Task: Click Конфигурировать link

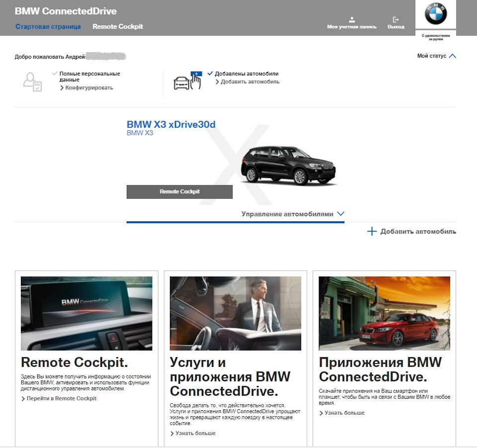Action: (x=89, y=88)
